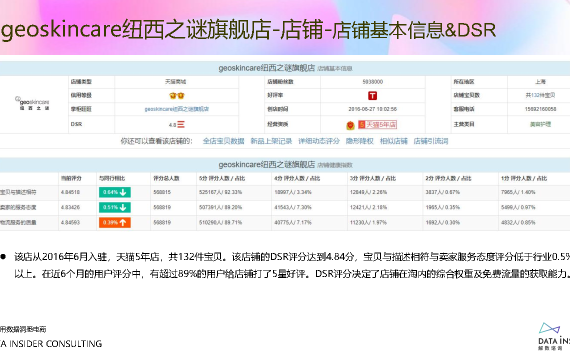Screen dimensions: 570x360
Task: Open the 相似店铺 link
Action: (394, 141)
